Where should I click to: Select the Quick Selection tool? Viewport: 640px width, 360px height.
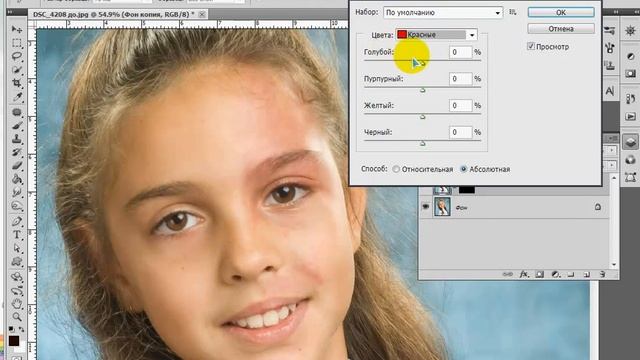coord(17,70)
